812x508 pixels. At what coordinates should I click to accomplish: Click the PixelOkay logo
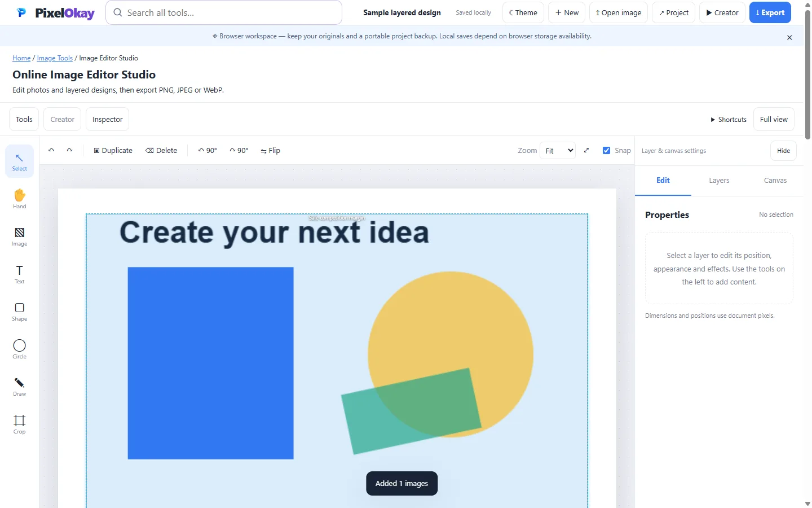[x=55, y=12]
